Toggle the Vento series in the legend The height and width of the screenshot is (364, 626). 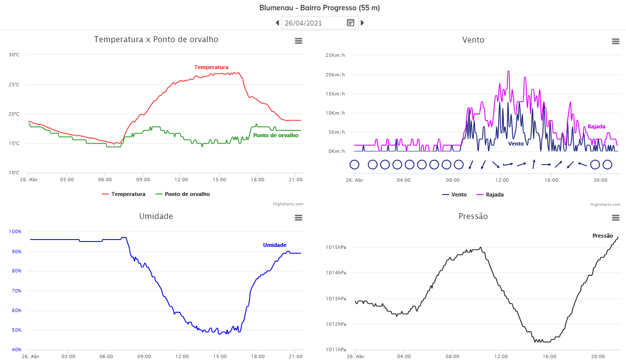(454, 194)
